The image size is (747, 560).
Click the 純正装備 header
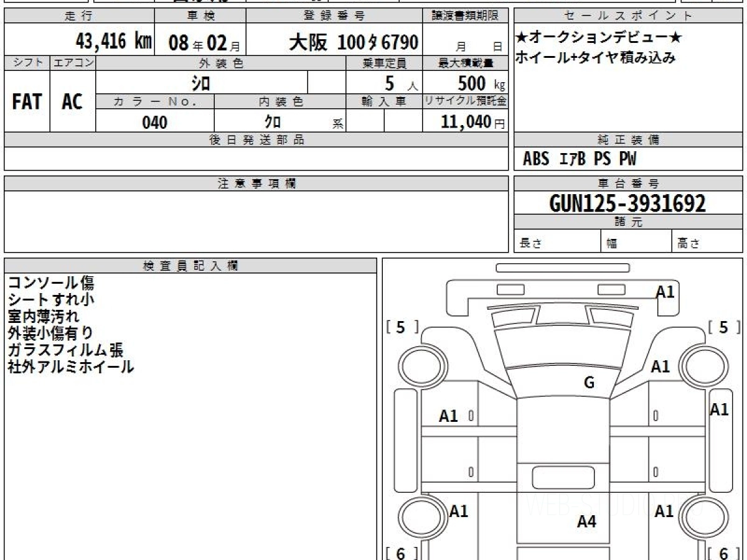[x=628, y=140]
